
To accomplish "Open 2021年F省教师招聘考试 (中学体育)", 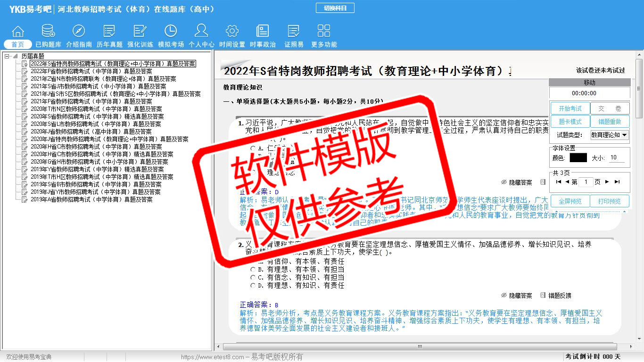I will tap(91, 101).
